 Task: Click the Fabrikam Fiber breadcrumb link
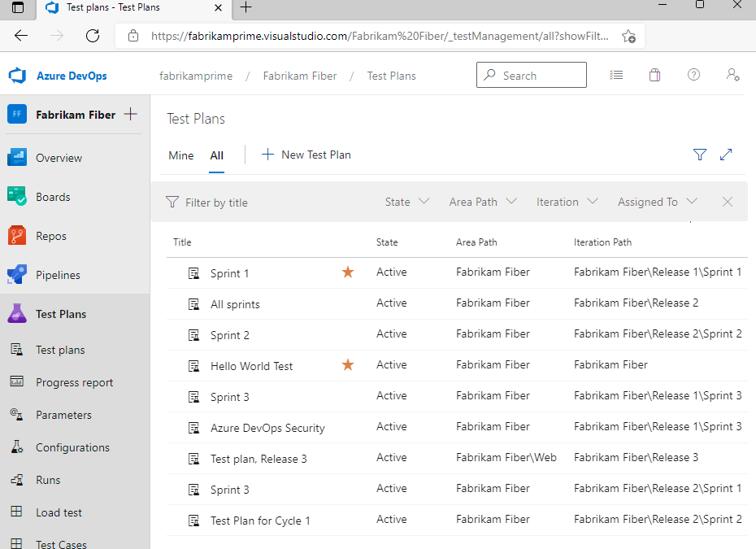coord(300,76)
